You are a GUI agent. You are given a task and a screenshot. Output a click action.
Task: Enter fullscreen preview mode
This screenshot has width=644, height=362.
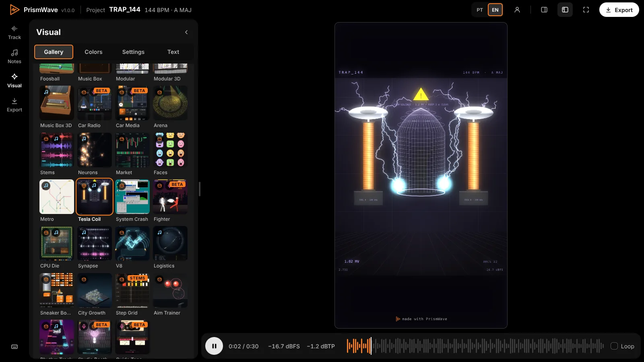click(x=586, y=10)
